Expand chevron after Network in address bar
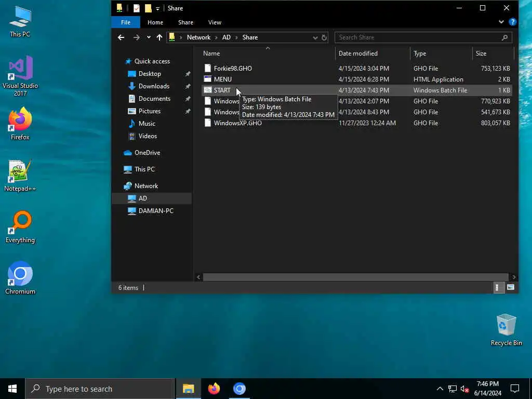The width and height of the screenshot is (532, 399). click(x=216, y=37)
